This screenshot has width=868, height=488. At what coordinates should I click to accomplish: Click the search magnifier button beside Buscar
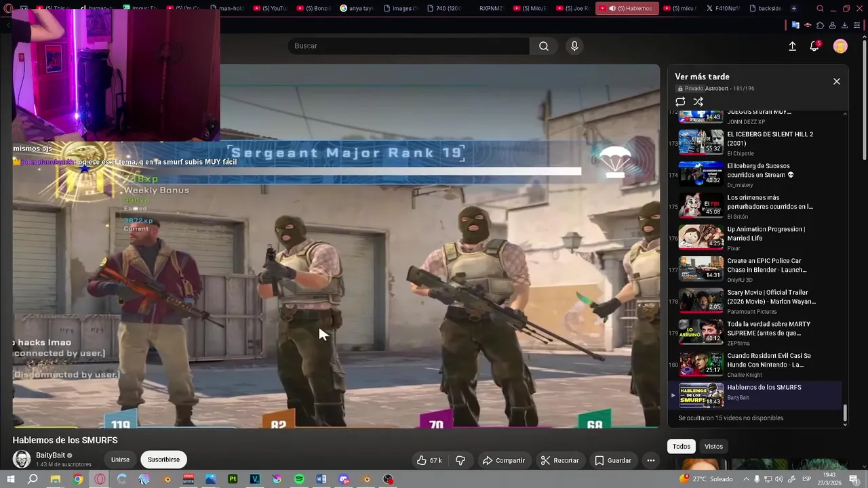(x=544, y=46)
